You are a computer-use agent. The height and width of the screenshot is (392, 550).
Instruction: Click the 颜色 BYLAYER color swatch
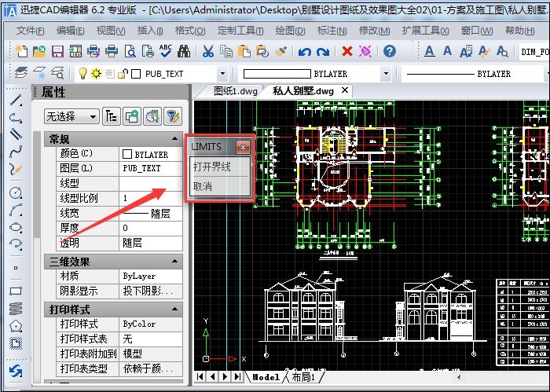tap(126, 154)
